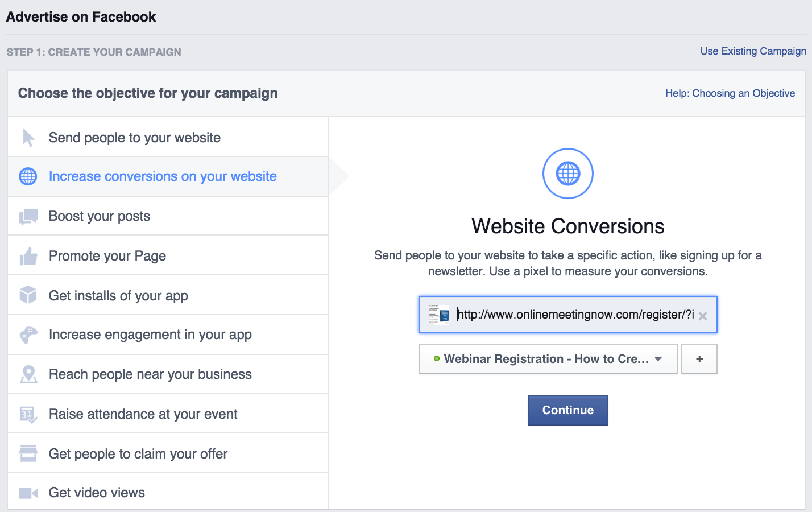Click the game controller icon for app engagement

click(28, 335)
